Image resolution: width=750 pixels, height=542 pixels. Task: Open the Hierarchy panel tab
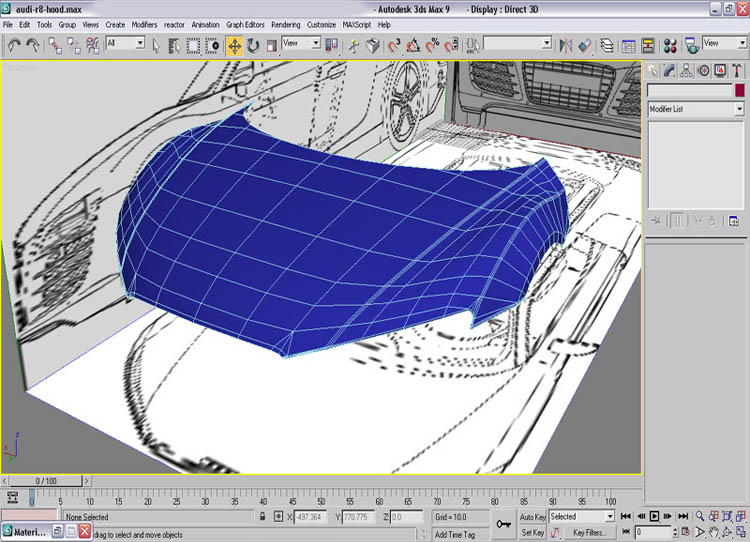click(x=688, y=71)
